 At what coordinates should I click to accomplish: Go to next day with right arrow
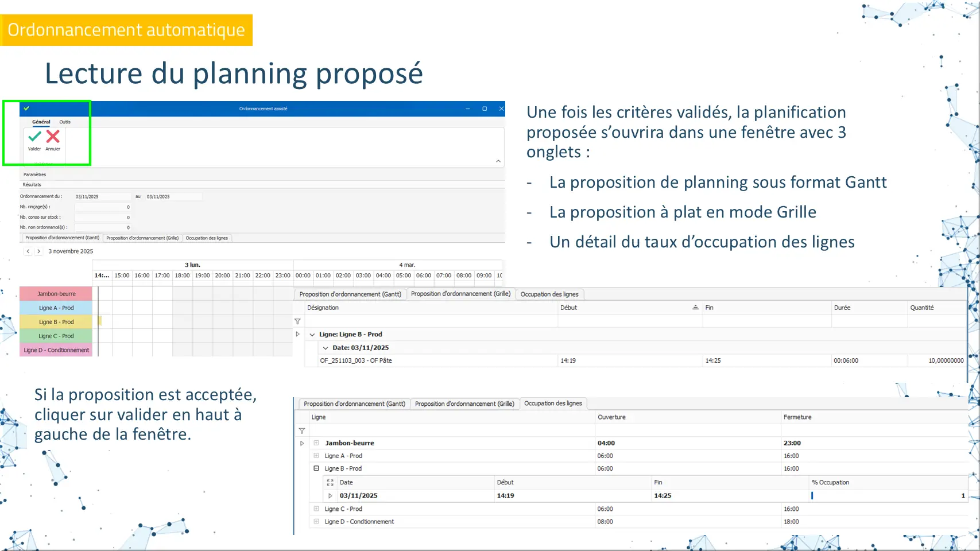tap(38, 251)
